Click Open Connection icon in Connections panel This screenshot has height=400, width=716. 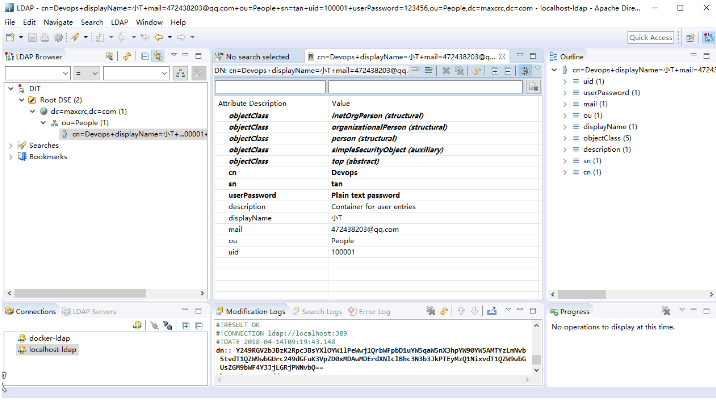tap(155, 325)
